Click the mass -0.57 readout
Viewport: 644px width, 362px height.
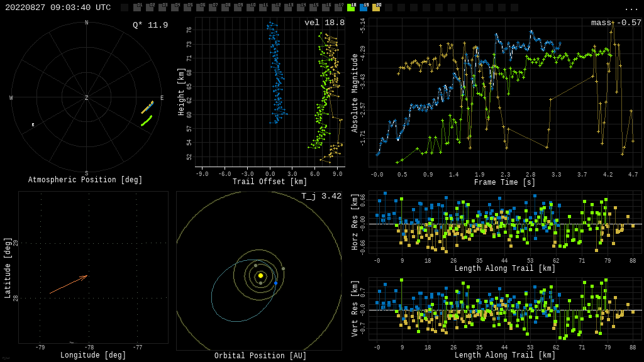pyautogui.click(x=616, y=23)
